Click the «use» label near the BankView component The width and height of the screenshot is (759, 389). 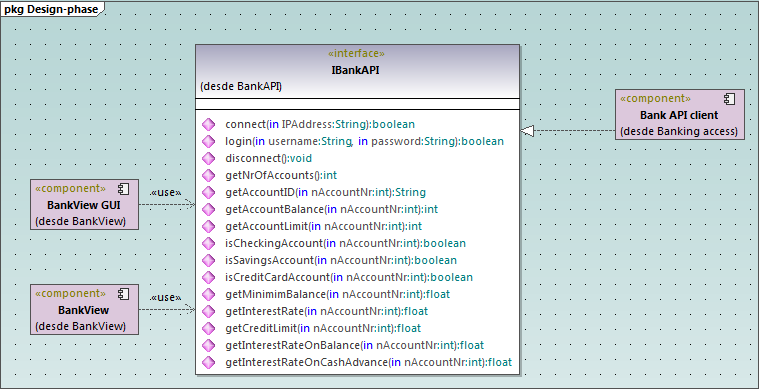click(166, 298)
